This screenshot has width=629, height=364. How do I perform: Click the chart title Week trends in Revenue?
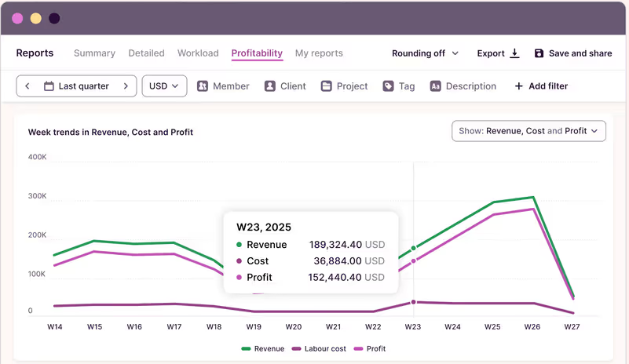pos(111,133)
